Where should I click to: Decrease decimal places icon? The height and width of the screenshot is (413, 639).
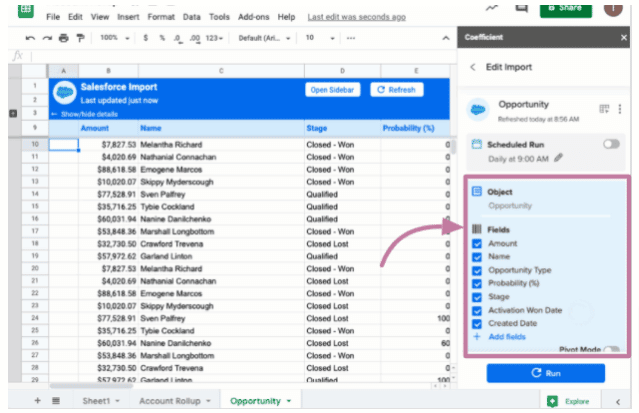[178, 38]
